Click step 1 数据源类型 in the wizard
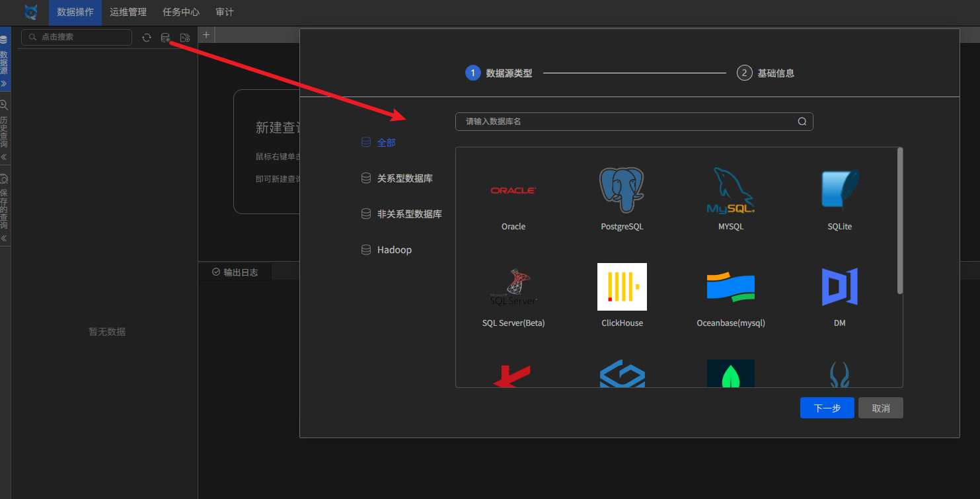Screen dimensions: 980x499 pyautogui.click(x=499, y=73)
